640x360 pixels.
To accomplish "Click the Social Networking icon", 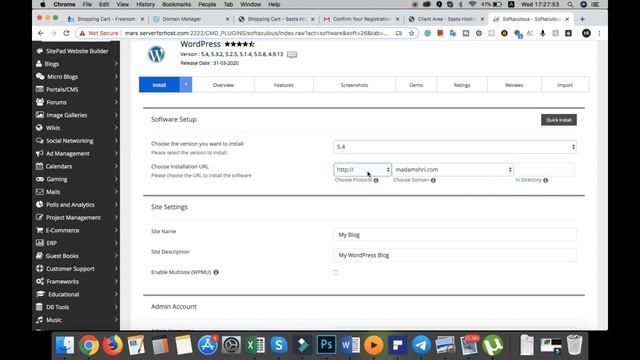I will (40, 140).
